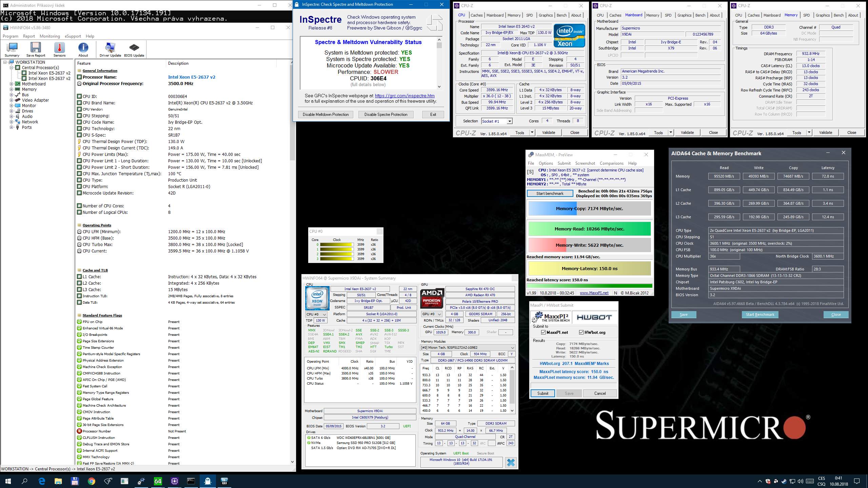Click the MaxxPI² system bench logo
Viewport: 868px width, 488px height.
point(550,317)
